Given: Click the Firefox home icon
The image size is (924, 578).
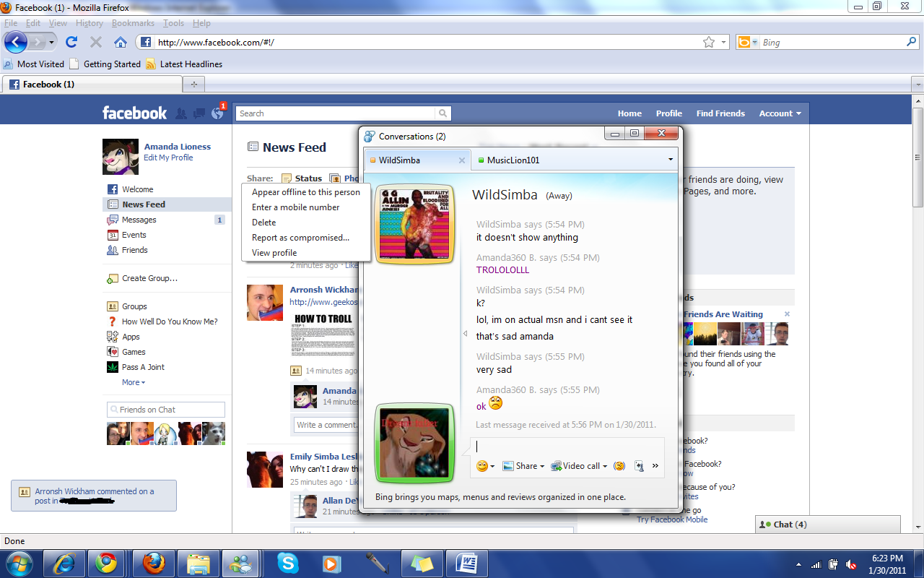Looking at the screenshot, I should 120,42.
